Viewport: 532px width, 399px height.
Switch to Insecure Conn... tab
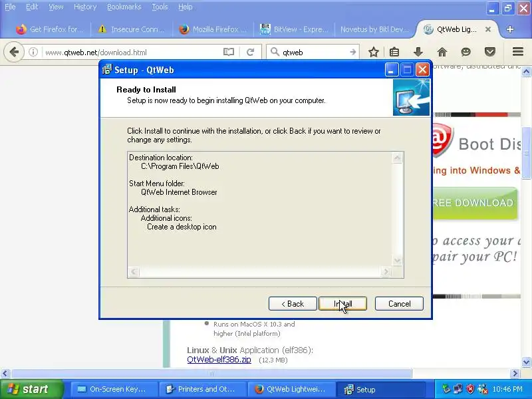pyautogui.click(x=131, y=29)
